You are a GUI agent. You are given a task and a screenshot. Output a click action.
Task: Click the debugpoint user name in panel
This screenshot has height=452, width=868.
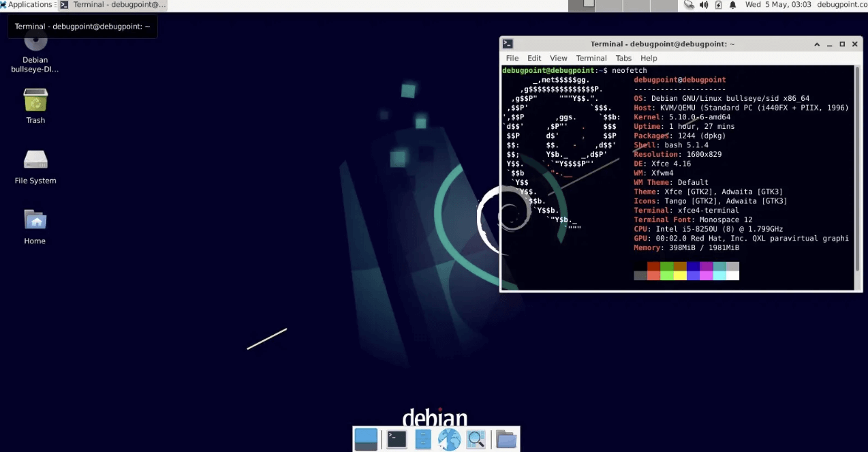(842, 5)
